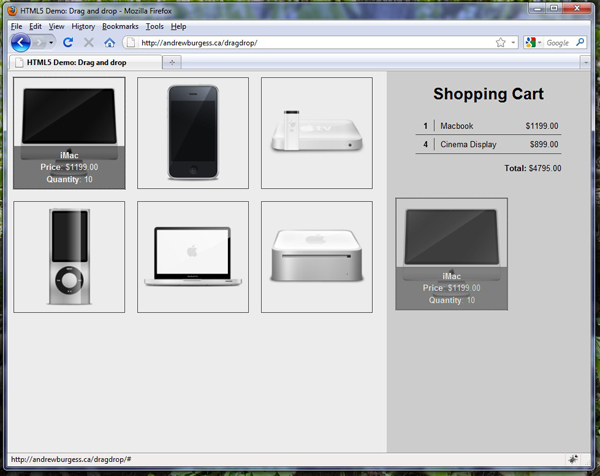Click the status bar add-on icon

[572, 459]
